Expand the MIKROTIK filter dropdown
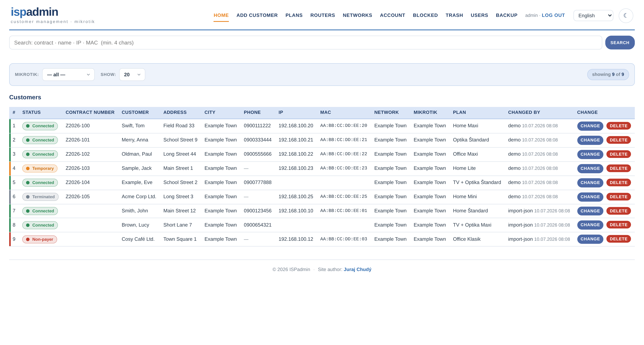The width and height of the screenshot is (644, 345). click(x=68, y=75)
